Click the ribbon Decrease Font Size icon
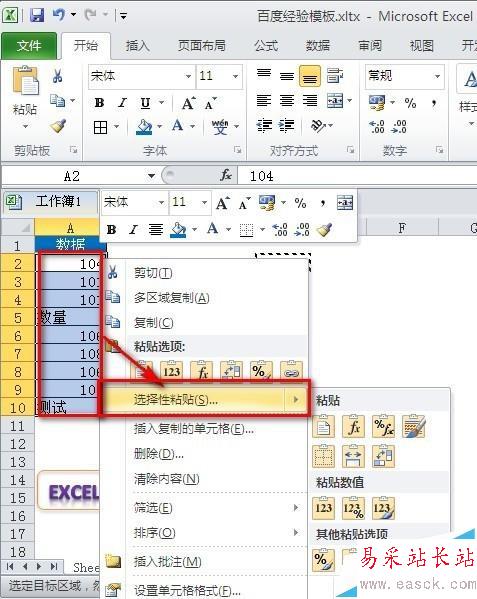Screen dimensions: 477x599 [x=210, y=103]
